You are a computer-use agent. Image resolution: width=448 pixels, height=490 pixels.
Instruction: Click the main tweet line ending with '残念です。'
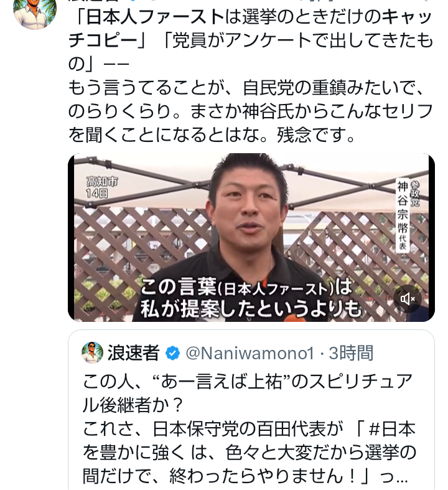click(x=212, y=135)
